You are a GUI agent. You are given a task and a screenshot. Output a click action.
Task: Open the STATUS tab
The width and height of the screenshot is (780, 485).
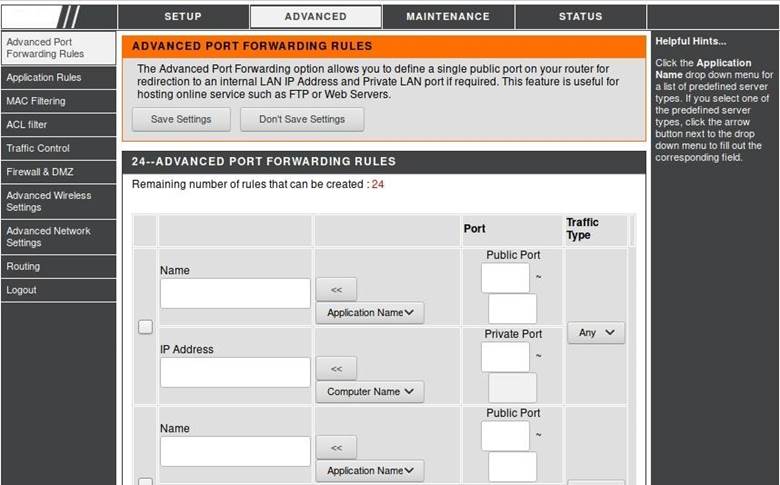(581, 16)
